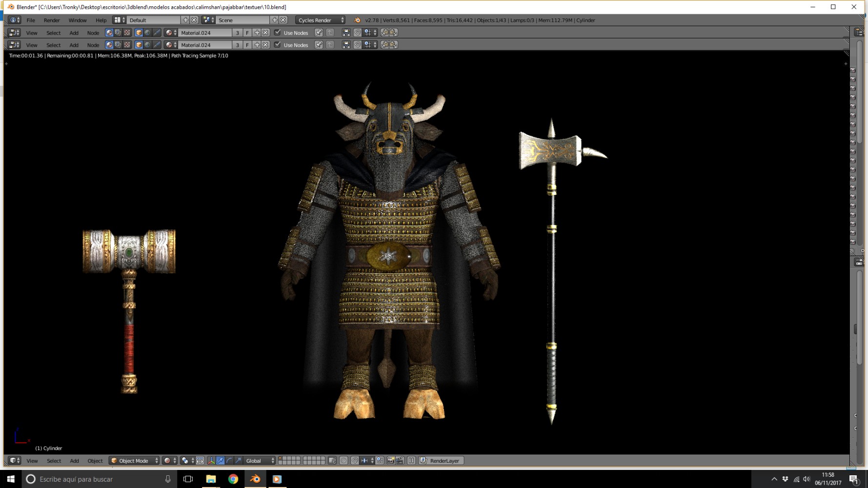
Task: Create new material via plus in upper header
Action: click(x=257, y=33)
